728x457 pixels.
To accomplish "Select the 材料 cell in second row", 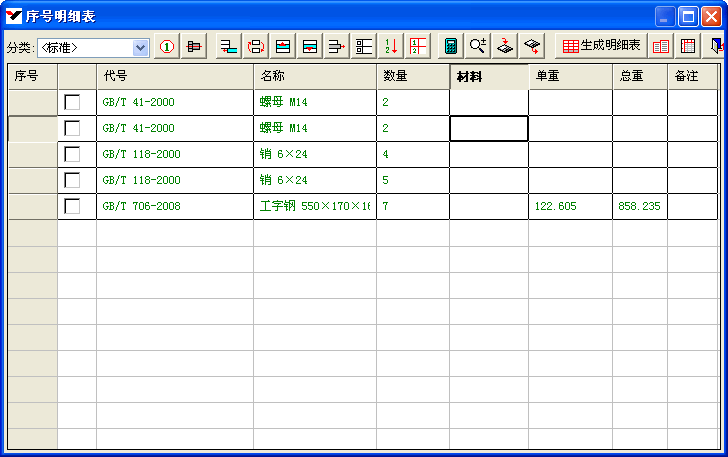I will [489, 128].
